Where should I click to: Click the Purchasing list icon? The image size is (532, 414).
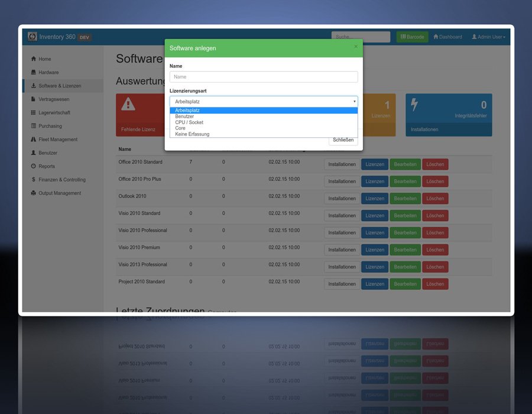33,126
